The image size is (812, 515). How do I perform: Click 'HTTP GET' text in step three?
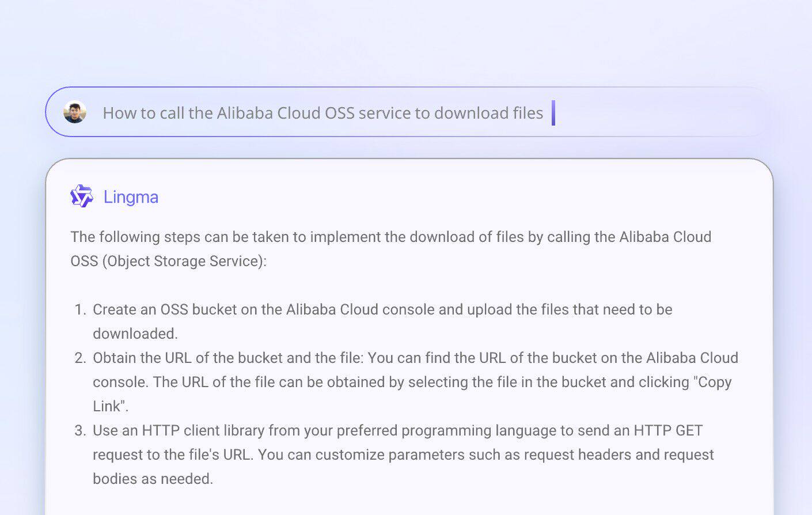pyautogui.click(x=668, y=430)
